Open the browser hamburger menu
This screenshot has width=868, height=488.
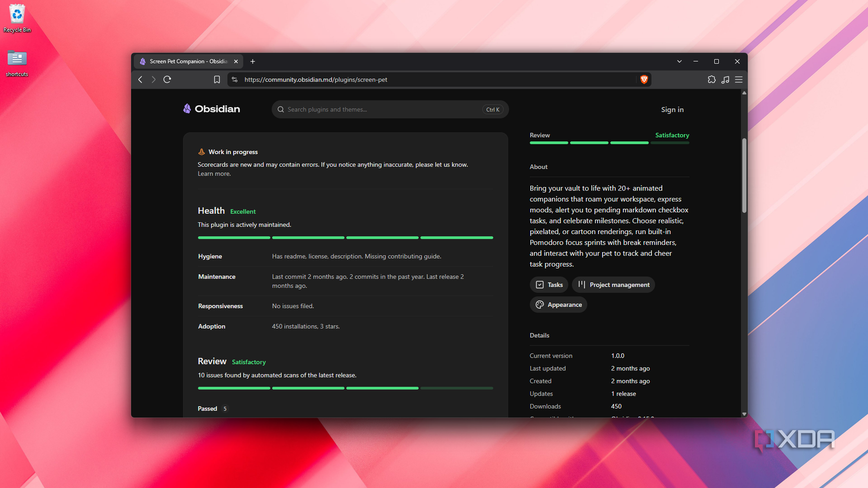[739, 79]
